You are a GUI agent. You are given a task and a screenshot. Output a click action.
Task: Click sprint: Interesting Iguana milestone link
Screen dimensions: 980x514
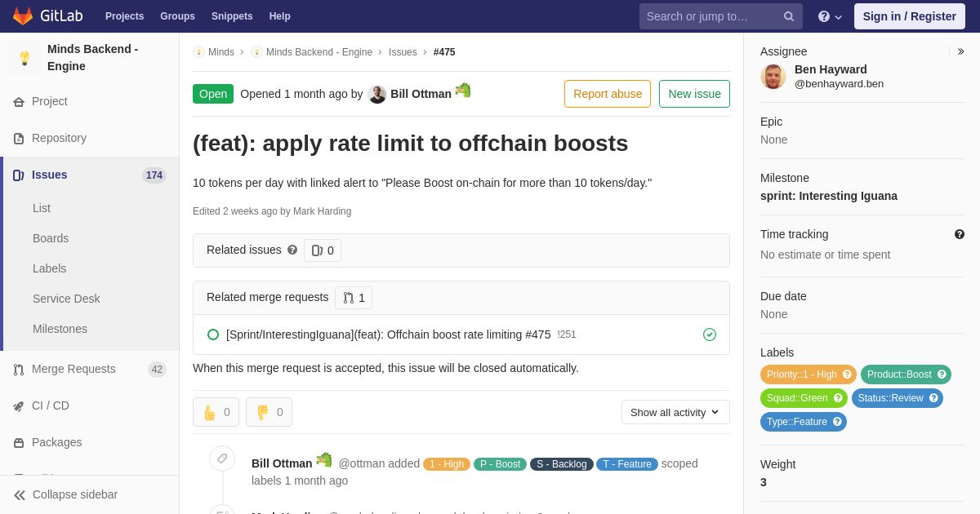click(x=829, y=196)
